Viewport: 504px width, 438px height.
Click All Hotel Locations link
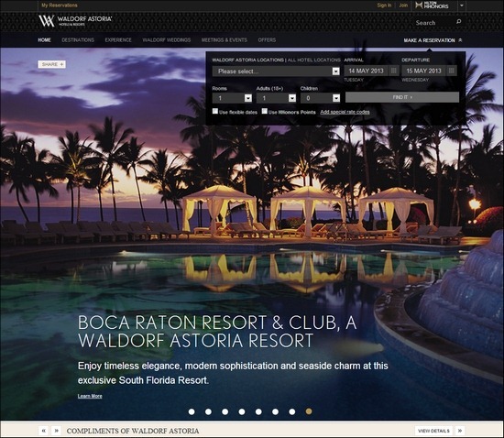pyautogui.click(x=314, y=60)
